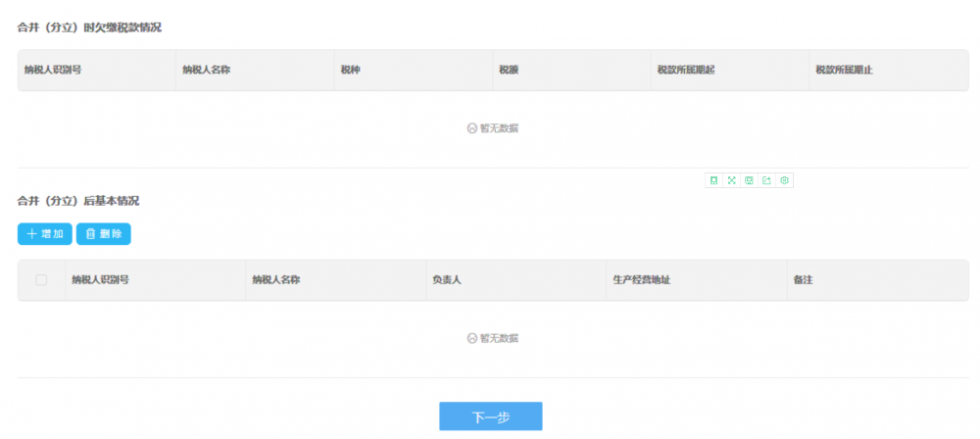Click the 增加 add button

coord(45,234)
